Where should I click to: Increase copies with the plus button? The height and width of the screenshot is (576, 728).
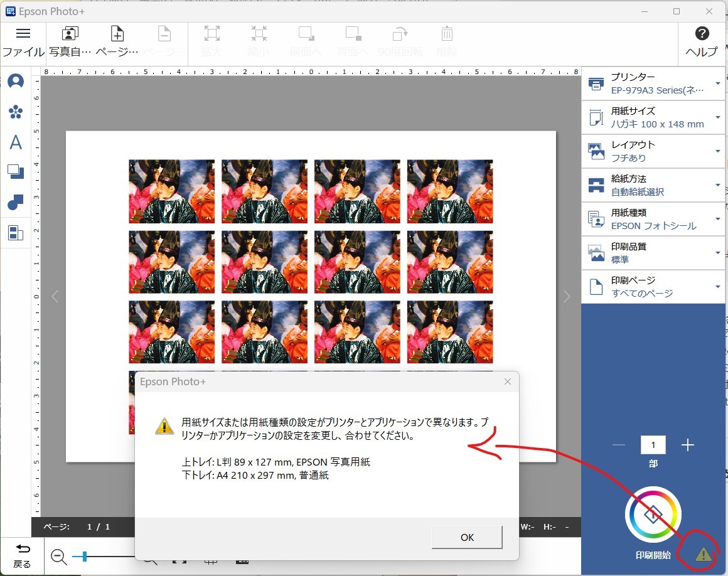(688, 445)
